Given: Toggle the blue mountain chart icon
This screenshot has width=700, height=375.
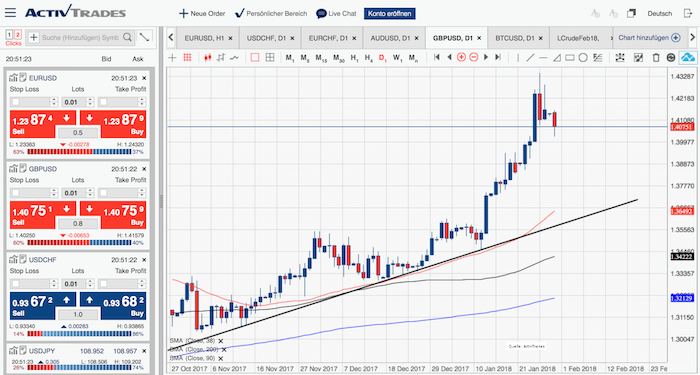Looking at the screenshot, I should point(688,57).
